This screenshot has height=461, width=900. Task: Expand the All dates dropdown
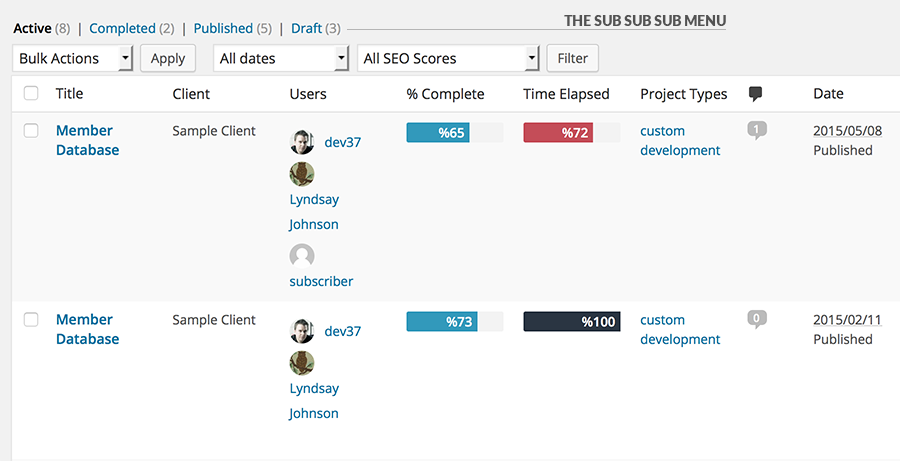[281, 59]
